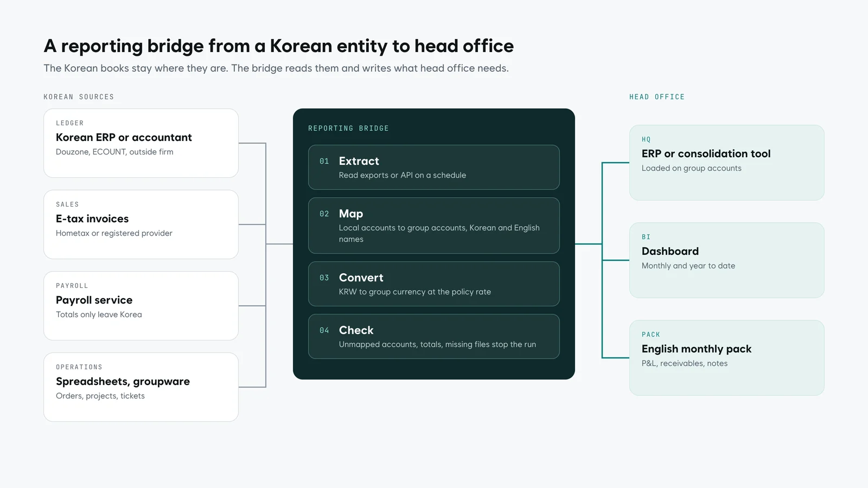868x488 pixels.
Task: Click the 'OPERATIONS' card label
Action: point(79,367)
